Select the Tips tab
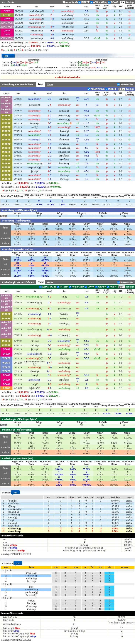Image resolution: width=135 pixels, height=644 pixels. [x=6, y=56]
